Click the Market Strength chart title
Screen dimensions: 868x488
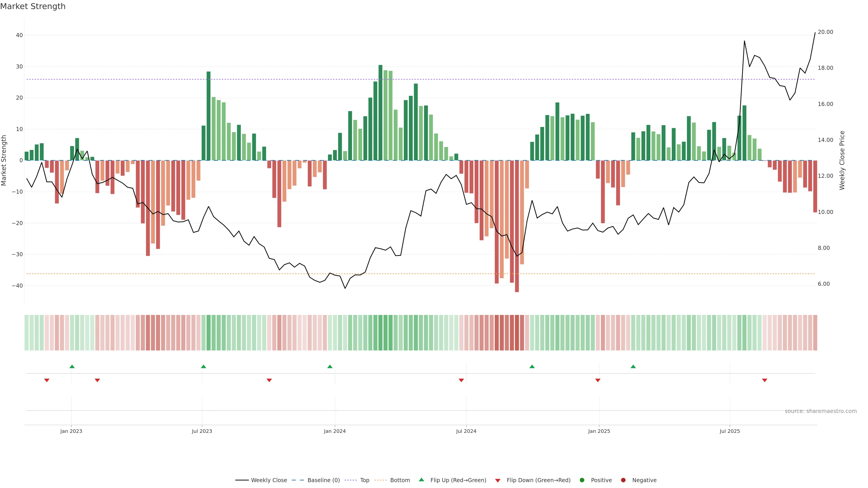[33, 6]
